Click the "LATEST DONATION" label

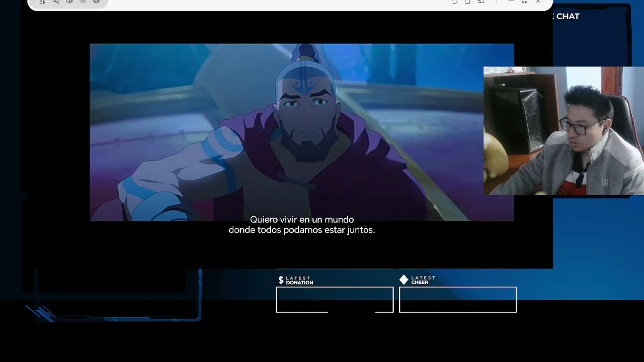[x=299, y=281]
